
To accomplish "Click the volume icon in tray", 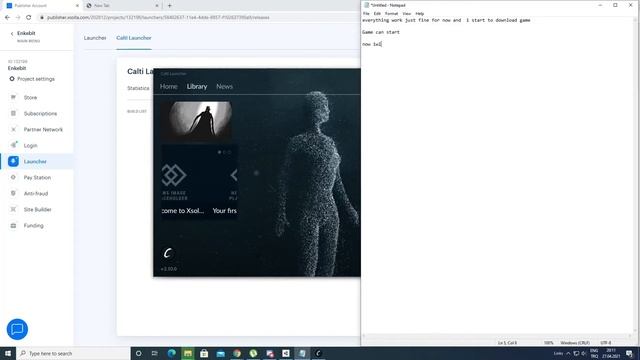I will coord(584,353).
